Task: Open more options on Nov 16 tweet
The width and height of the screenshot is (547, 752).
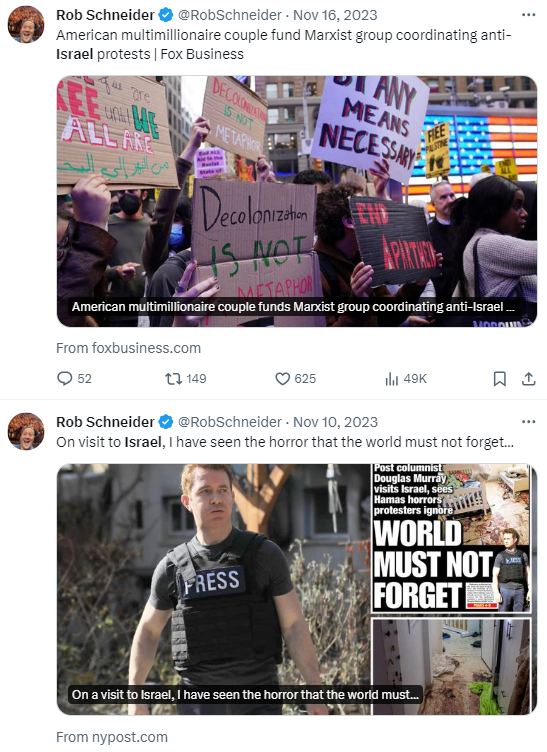Action: [x=528, y=15]
